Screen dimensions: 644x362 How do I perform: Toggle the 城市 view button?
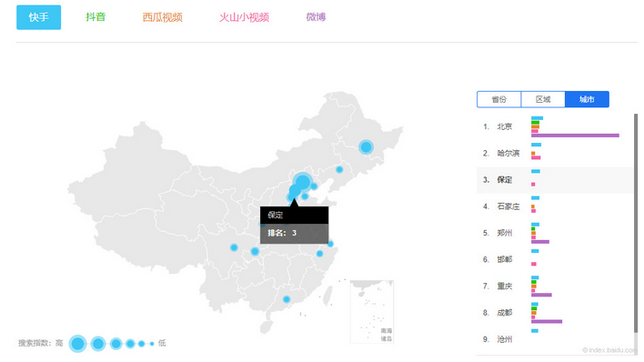[x=587, y=99]
